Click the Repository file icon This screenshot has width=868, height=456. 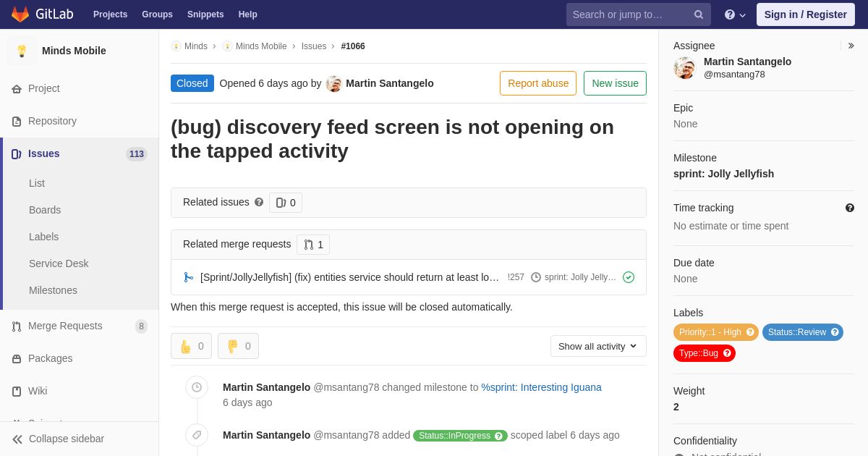click(17, 122)
